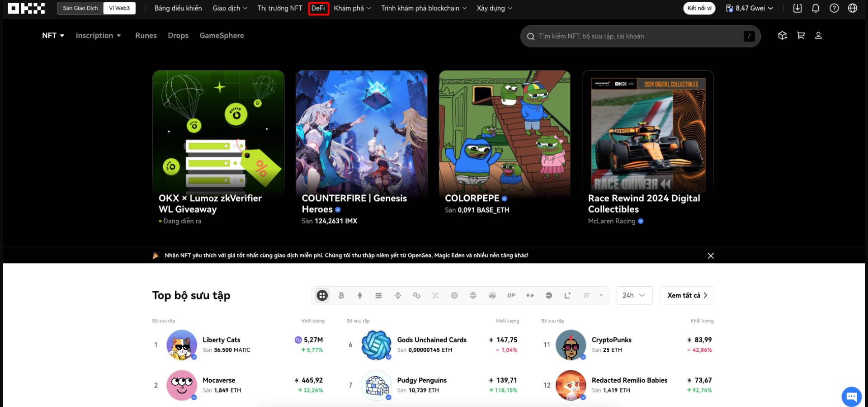868x407 pixels.
Task: Open the DeFi menu item
Action: 318,8
